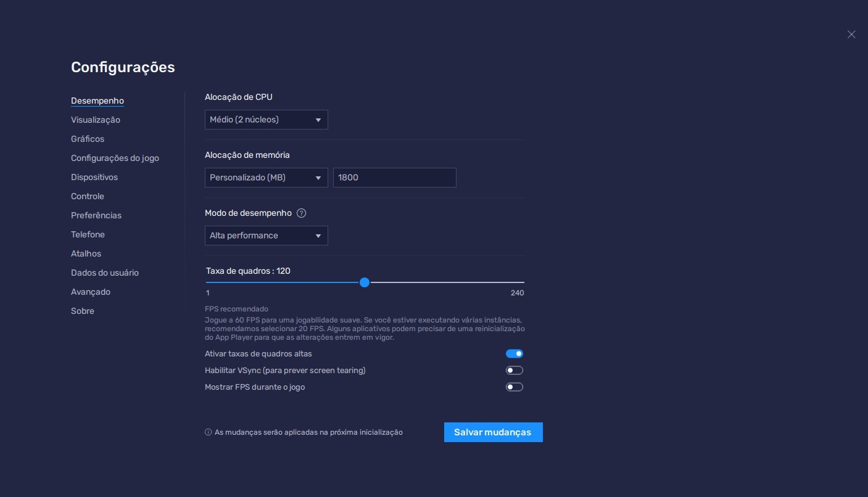Viewport: 868px width, 497px height.
Task: Click the help icon beside Modo de desempenho
Action: 301,213
